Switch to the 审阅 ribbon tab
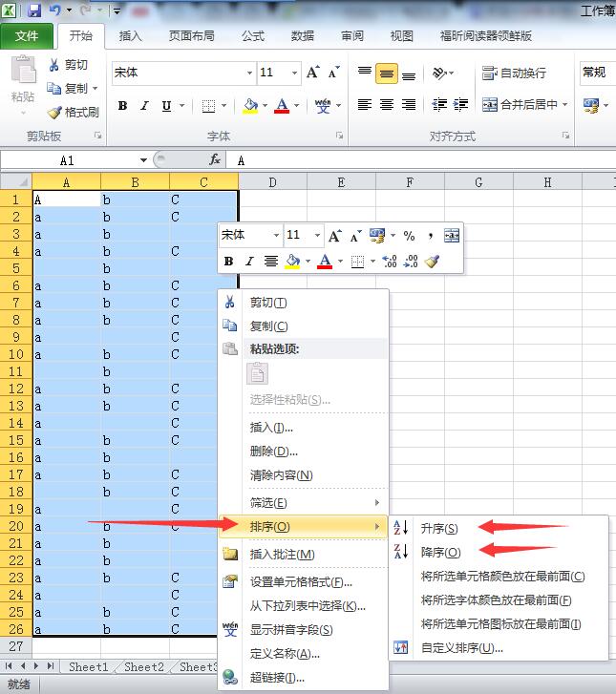The height and width of the screenshot is (694, 616). (x=352, y=36)
